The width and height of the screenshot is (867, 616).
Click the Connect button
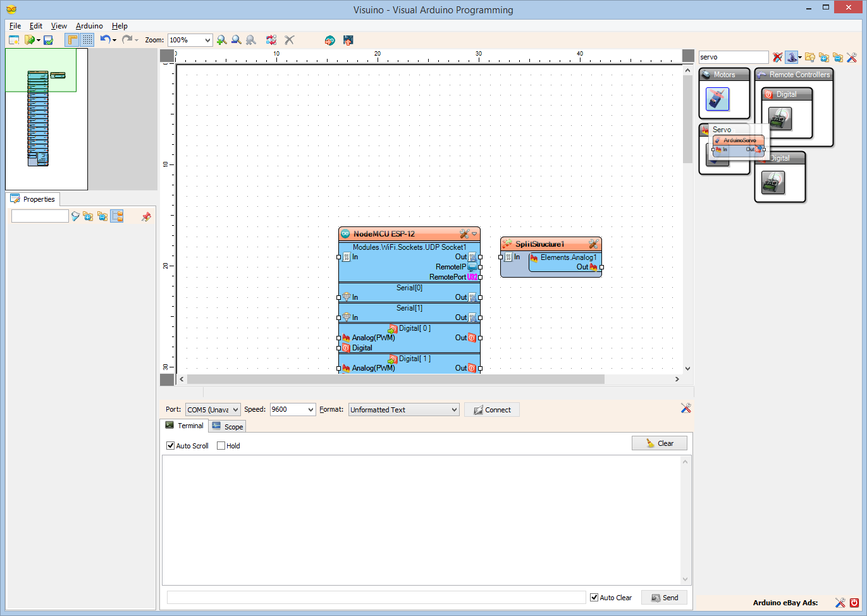(491, 409)
